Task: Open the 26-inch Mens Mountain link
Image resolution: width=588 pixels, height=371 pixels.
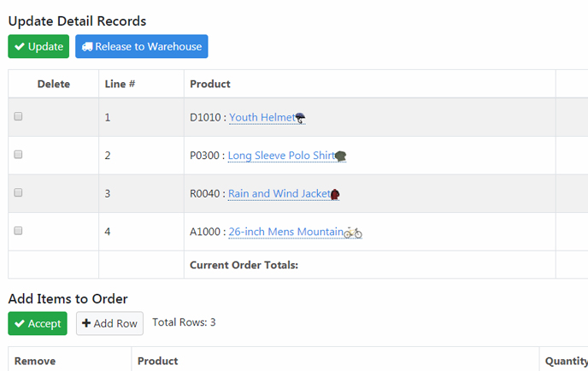Action: (285, 232)
